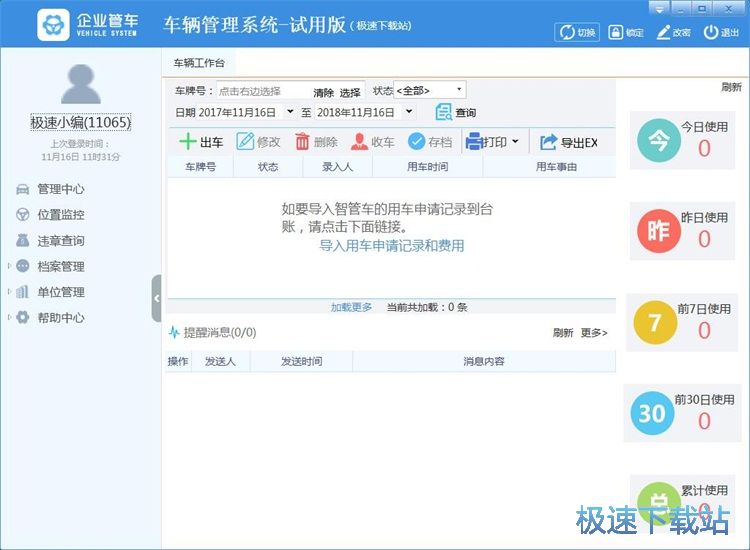The height and width of the screenshot is (550, 750).
Task: Click the 修改 edit pencil icon
Action: coord(245,142)
